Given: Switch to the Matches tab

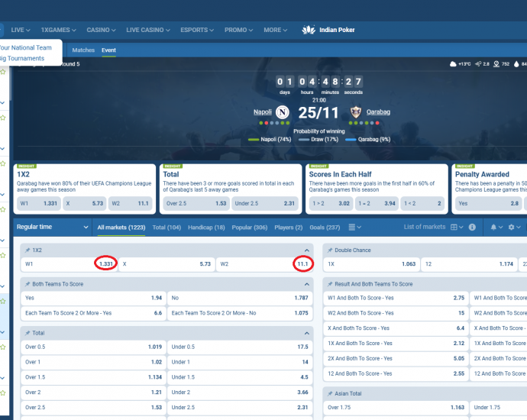Looking at the screenshot, I should click(x=83, y=50).
